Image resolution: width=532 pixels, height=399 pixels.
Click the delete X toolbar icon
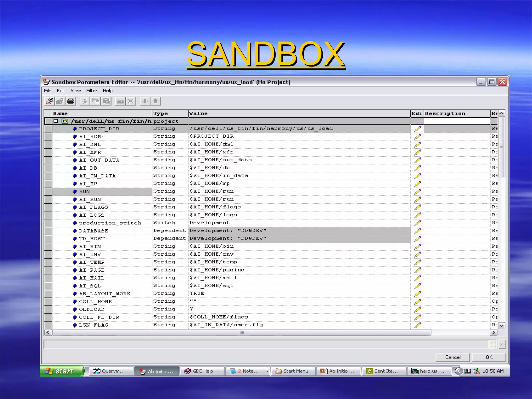pyautogui.click(x=131, y=101)
